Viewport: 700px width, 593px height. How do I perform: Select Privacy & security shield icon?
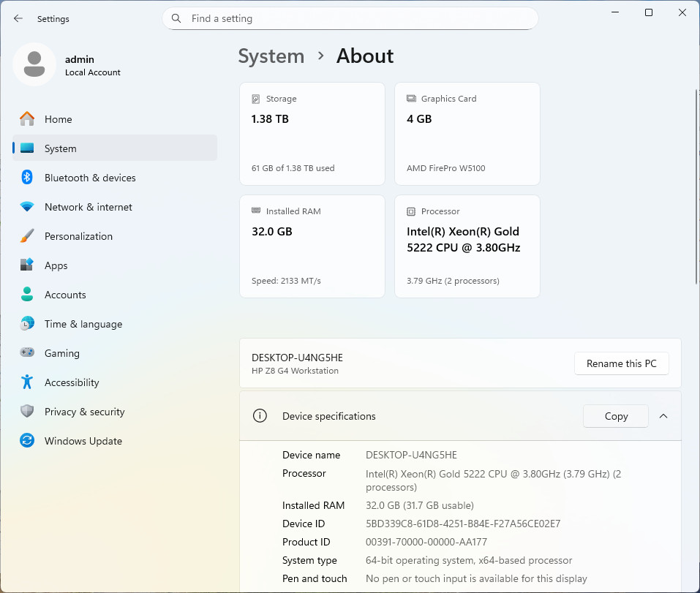coord(27,411)
